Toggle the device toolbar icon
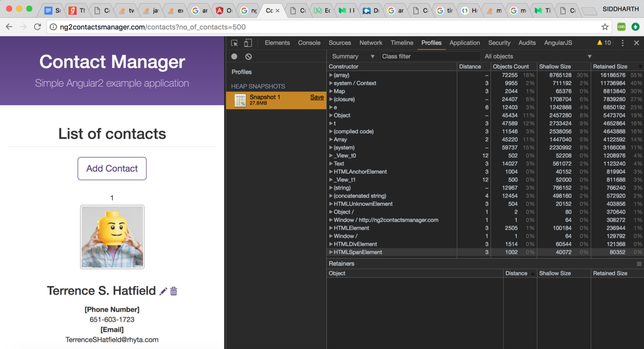 [x=248, y=43]
